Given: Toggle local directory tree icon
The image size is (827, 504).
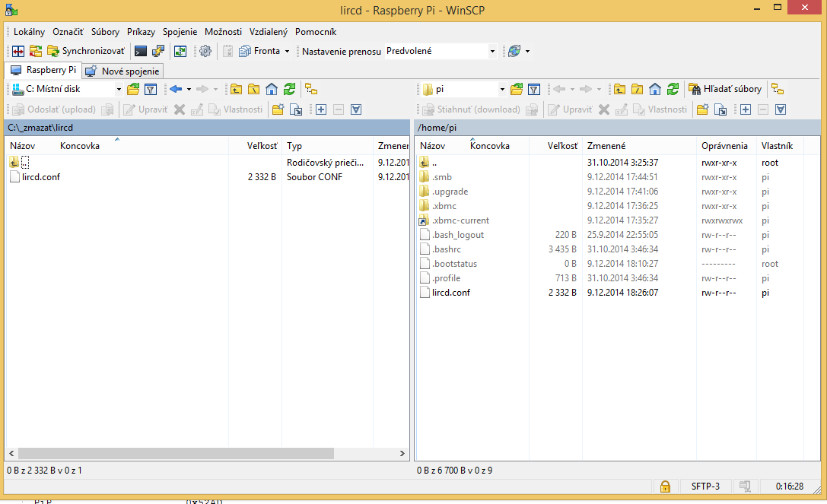Looking at the screenshot, I should coord(312,89).
